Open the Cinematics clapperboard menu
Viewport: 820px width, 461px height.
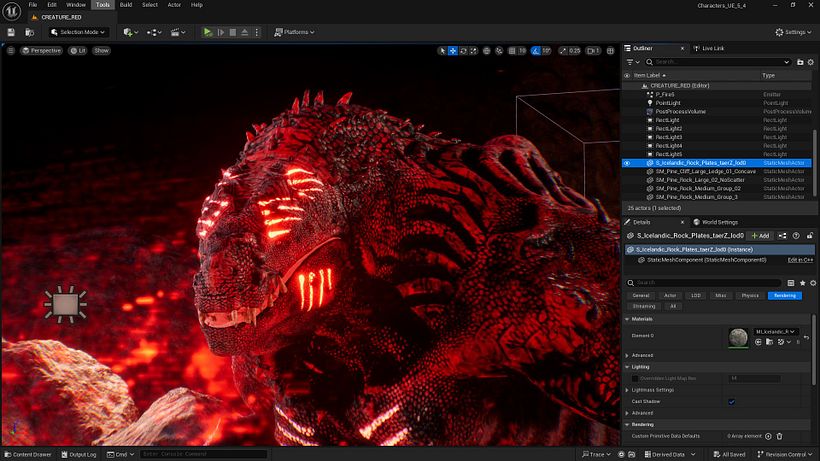tap(178, 32)
